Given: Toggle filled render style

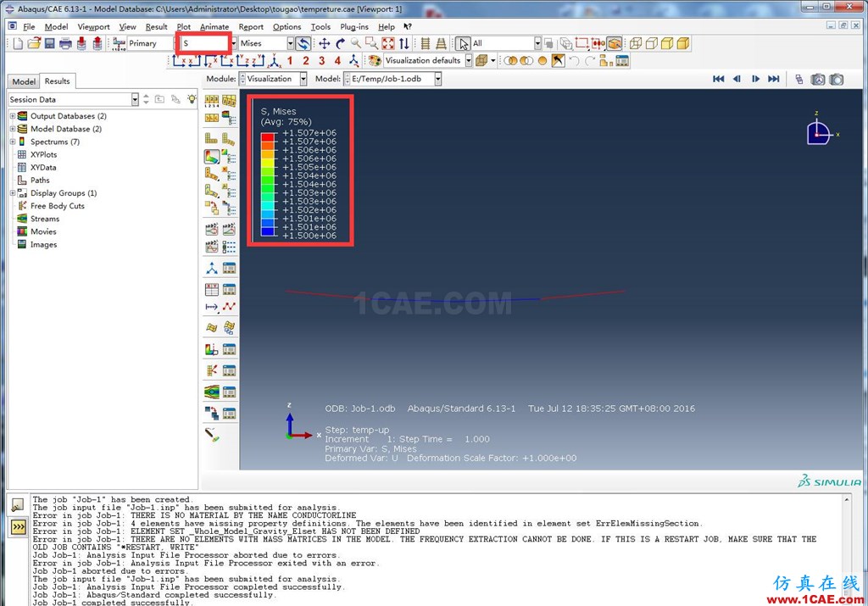Looking at the screenshot, I should pos(667,43).
